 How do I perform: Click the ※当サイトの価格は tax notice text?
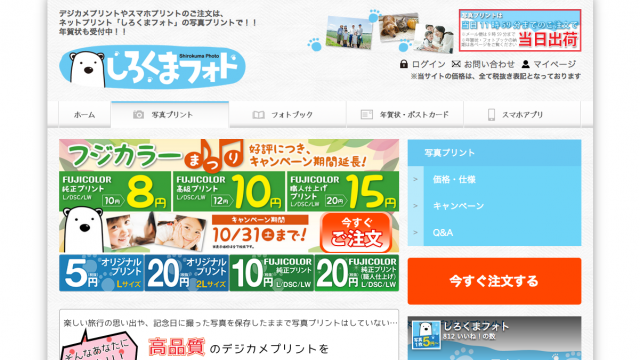tap(496, 76)
